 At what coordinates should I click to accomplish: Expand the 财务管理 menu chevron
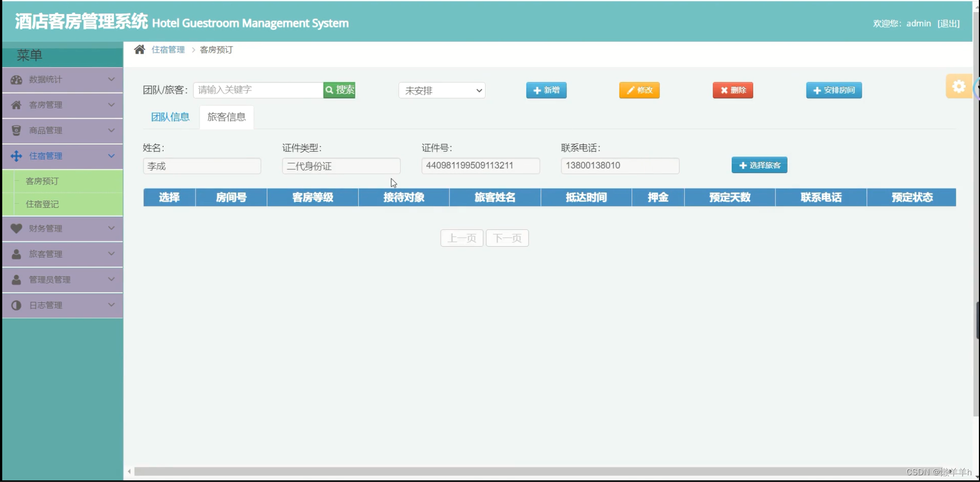(111, 228)
